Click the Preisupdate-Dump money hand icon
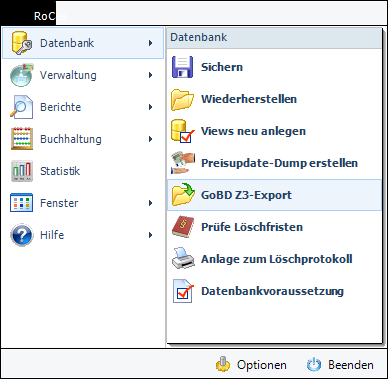This screenshot has height=379, width=388. coord(182,163)
